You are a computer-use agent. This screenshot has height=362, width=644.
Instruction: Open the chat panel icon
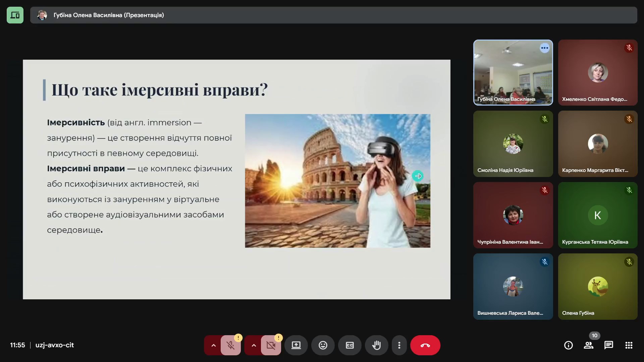[608, 345]
